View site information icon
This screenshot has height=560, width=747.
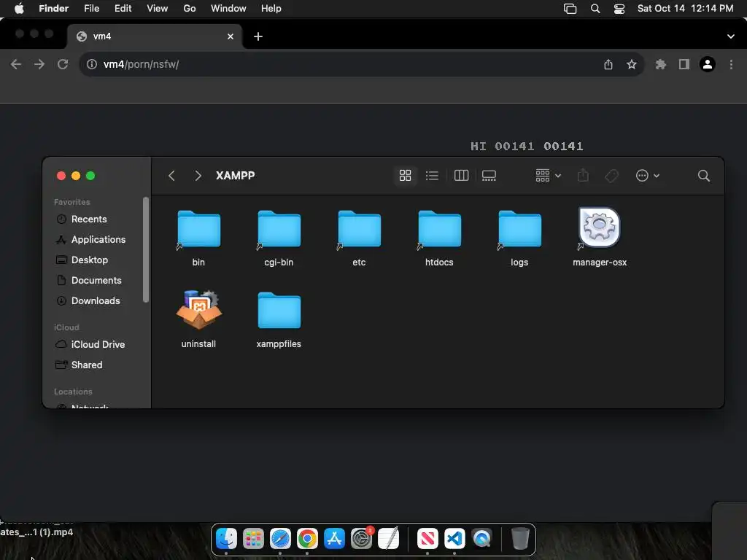[92, 64]
